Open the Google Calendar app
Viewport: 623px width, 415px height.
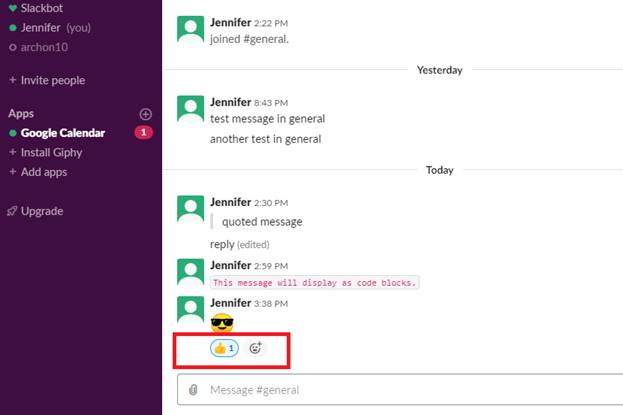pos(63,133)
